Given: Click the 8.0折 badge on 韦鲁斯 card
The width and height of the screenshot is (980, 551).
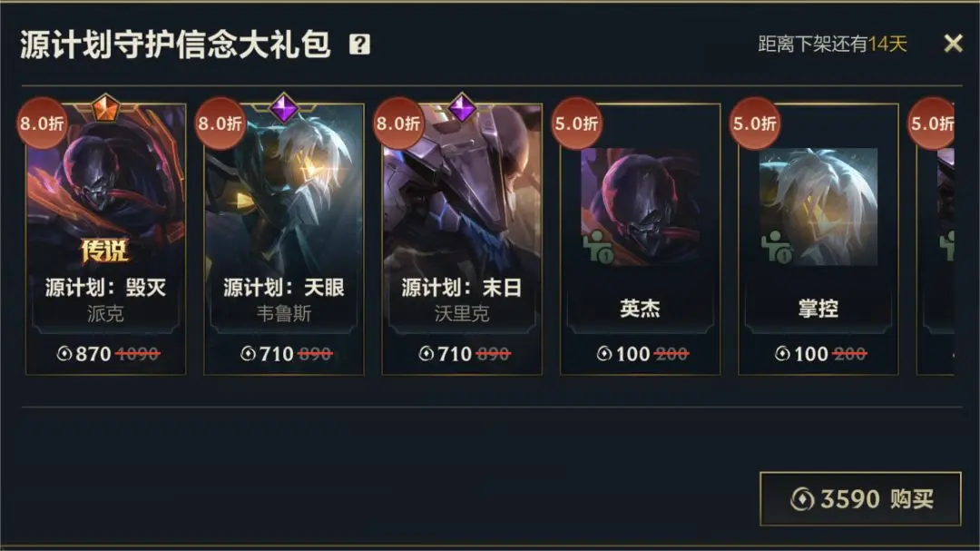Looking at the screenshot, I should click(x=220, y=123).
